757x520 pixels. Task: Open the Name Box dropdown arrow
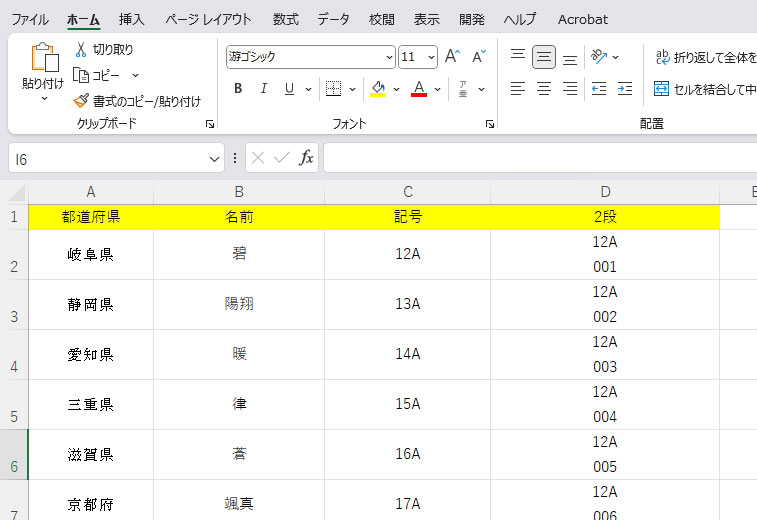click(x=215, y=159)
